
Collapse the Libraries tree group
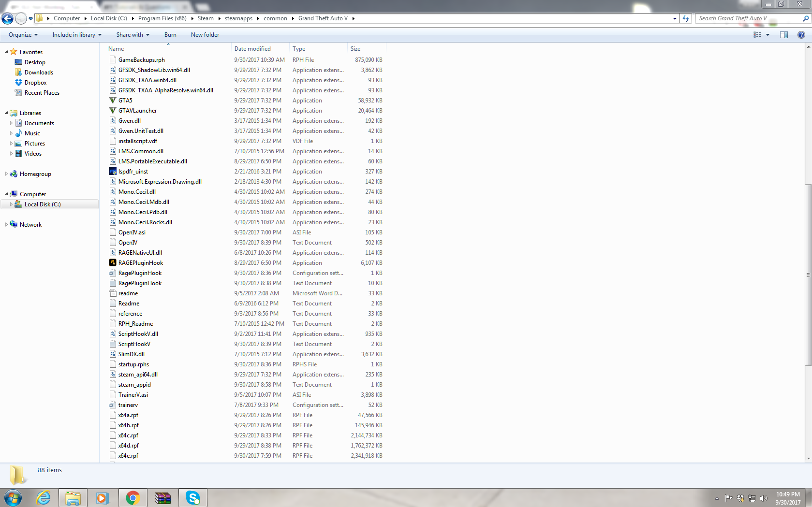(x=6, y=113)
